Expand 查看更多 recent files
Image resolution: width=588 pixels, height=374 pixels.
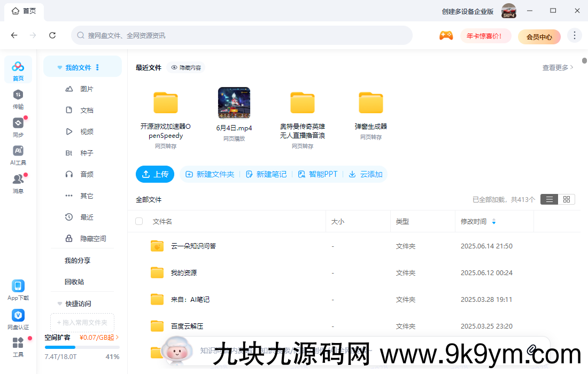pyautogui.click(x=558, y=67)
